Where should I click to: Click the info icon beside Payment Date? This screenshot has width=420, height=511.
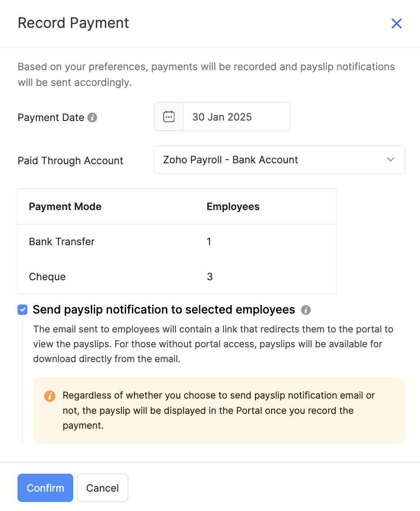click(x=92, y=117)
